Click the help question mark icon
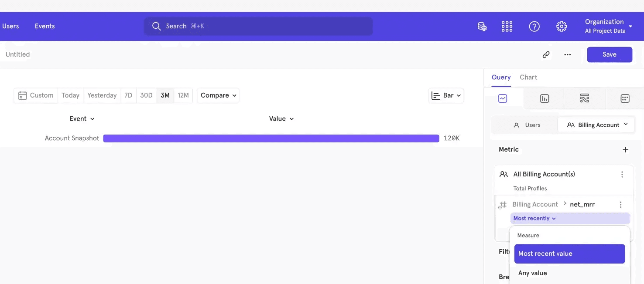The height and width of the screenshot is (284, 644). (x=534, y=27)
